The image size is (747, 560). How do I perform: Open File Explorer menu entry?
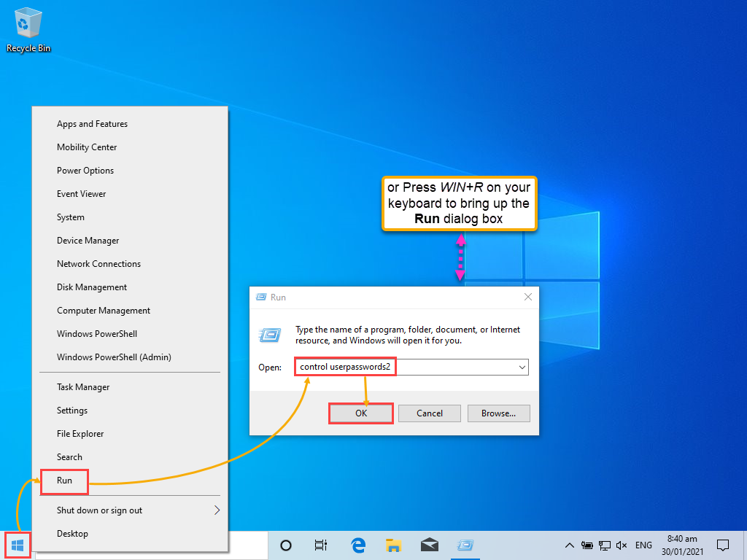tap(130, 434)
